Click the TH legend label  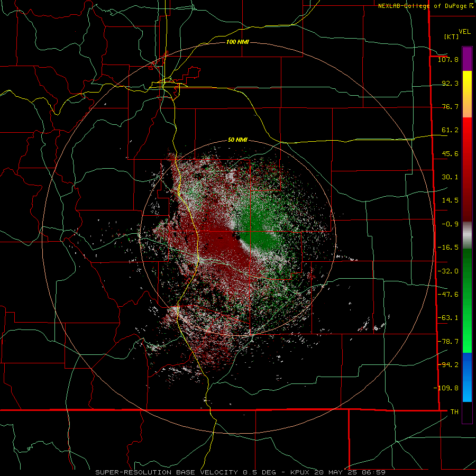pos(454,411)
